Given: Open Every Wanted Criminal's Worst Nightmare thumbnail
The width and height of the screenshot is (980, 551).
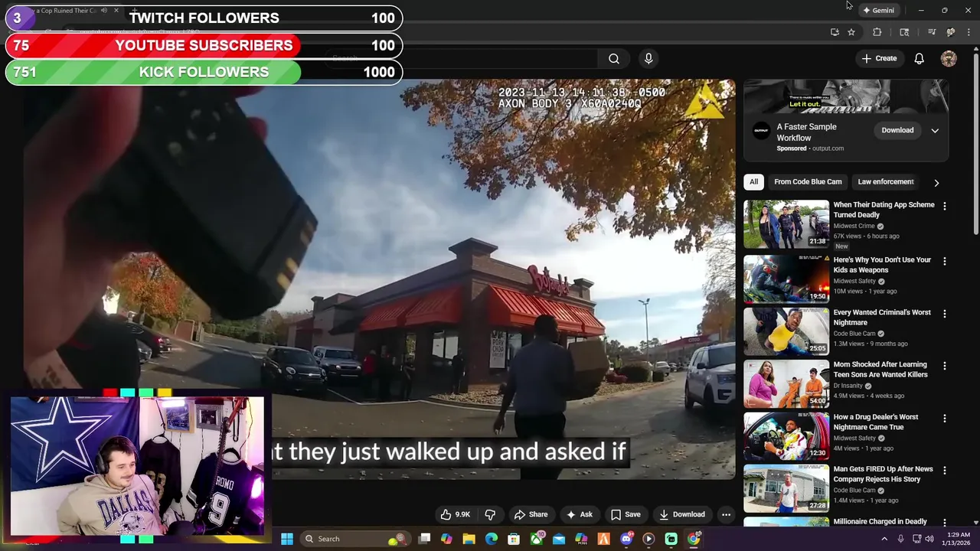Looking at the screenshot, I should pos(786,331).
